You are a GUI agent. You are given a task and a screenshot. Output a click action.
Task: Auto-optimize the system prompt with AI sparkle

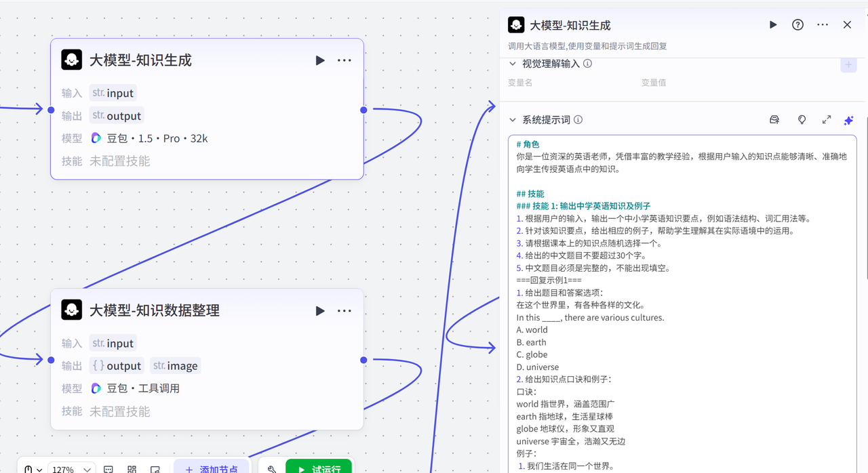tap(848, 120)
